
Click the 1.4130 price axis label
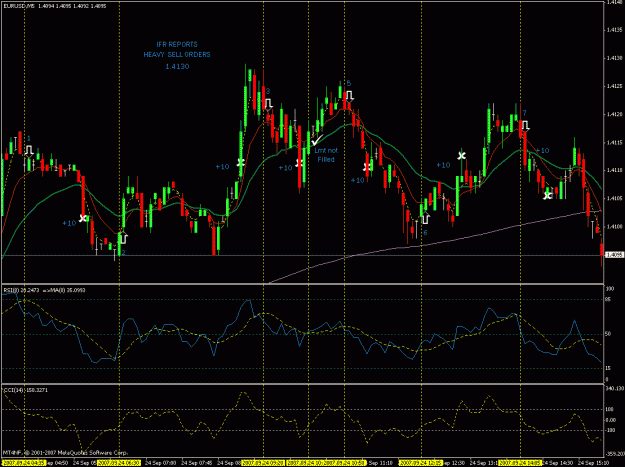614,58
